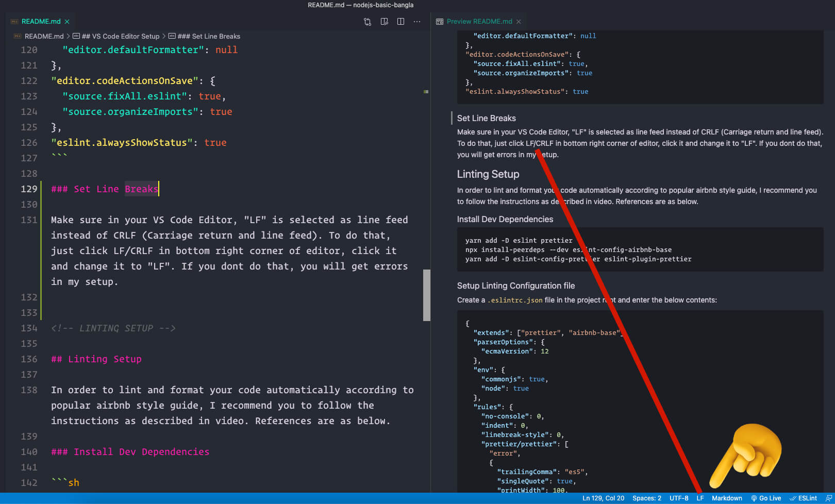The image size is (835, 504).
Task: Click line number 136 in the gutter
Action: (29, 359)
